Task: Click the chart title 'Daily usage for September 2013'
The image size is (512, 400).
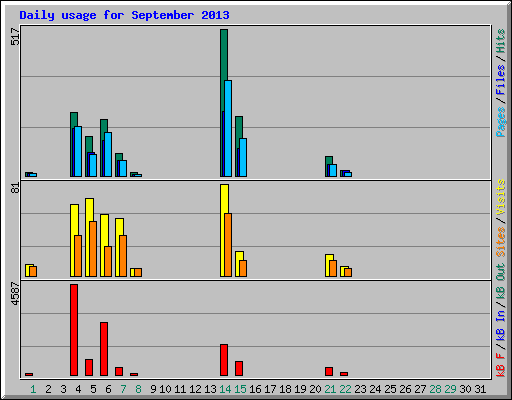Action: (124, 15)
